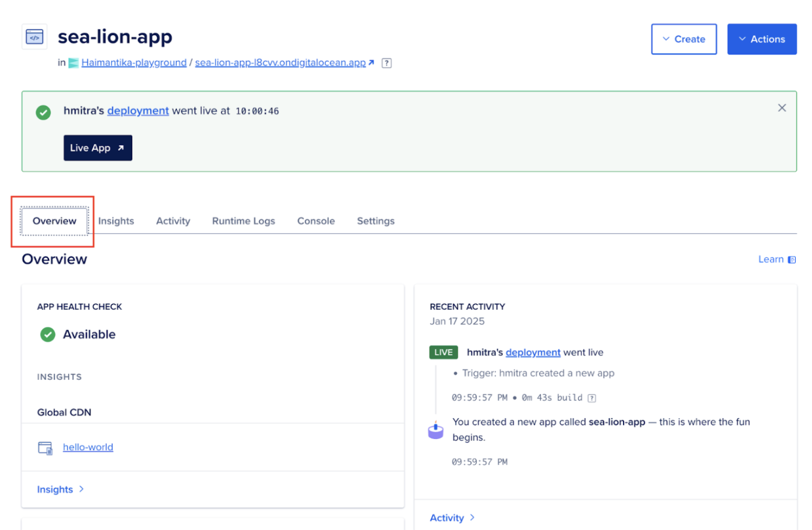Click the Learn book icon
812x530 pixels.
click(792, 260)
